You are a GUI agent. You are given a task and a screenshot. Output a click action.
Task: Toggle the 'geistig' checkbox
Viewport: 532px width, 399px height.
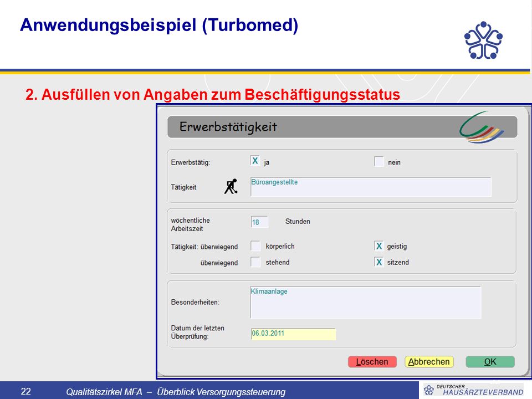click(379, 246)
